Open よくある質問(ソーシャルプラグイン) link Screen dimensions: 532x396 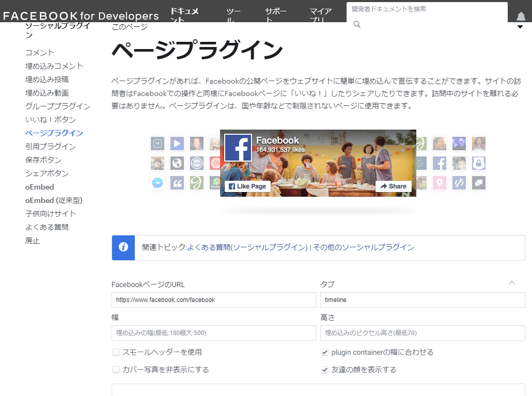pos(247,247)
